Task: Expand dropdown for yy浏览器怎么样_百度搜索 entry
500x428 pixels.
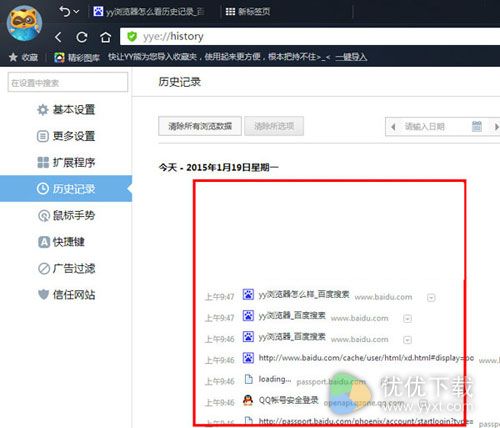Action: click(431, 297)
